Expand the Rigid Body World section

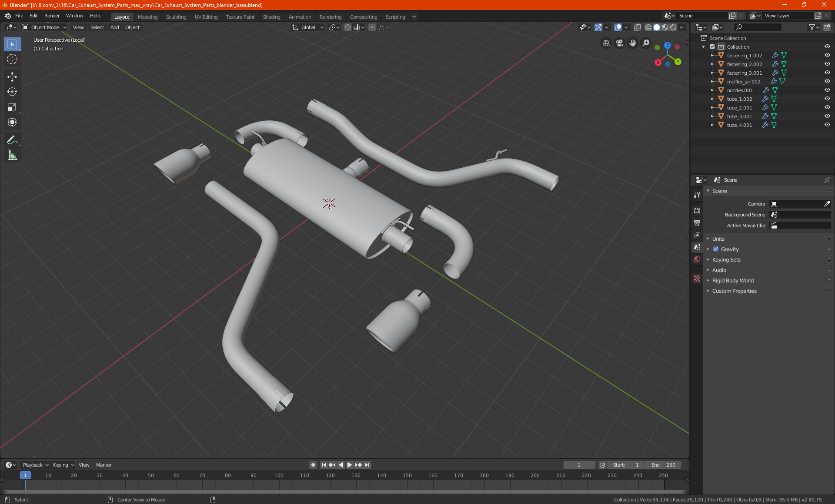point(732,281)
